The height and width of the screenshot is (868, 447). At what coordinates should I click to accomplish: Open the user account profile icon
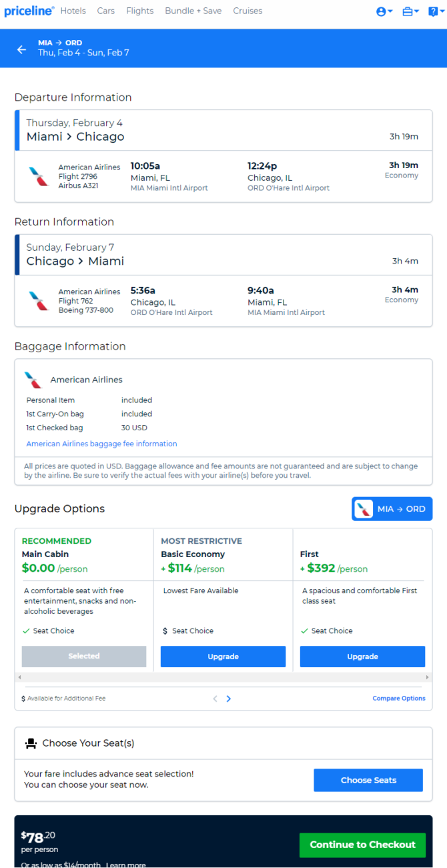tap(384, 11)
